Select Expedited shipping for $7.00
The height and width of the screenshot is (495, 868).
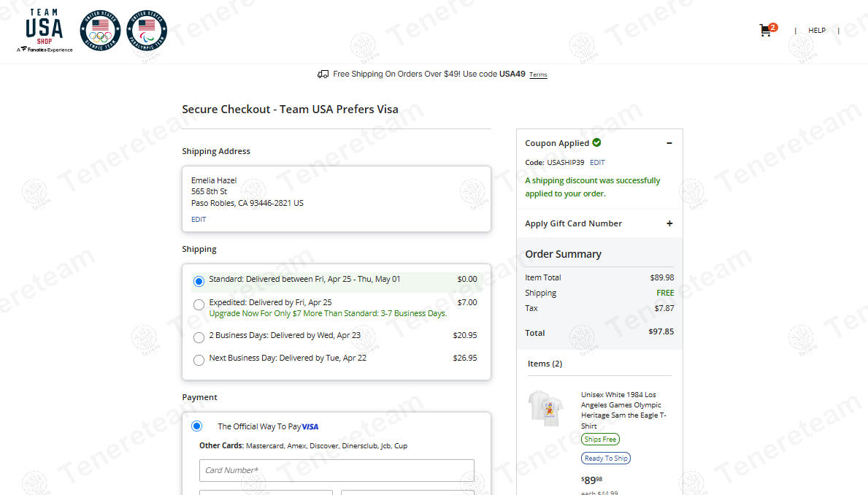point(199,304)
